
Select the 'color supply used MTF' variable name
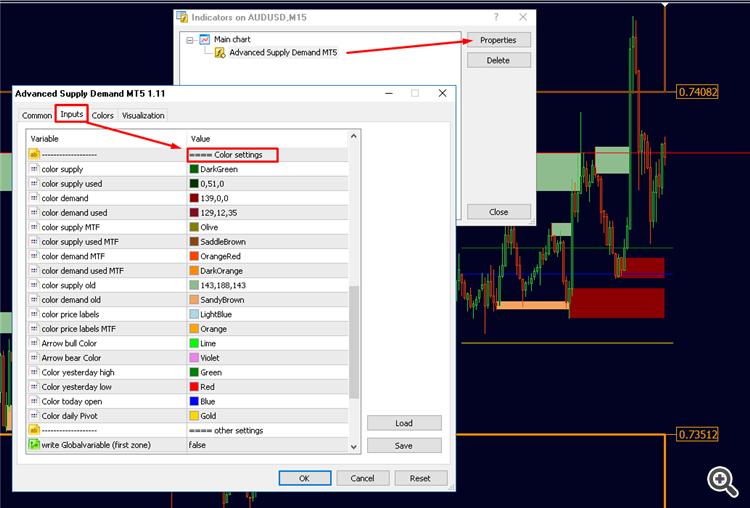(80, 242)
